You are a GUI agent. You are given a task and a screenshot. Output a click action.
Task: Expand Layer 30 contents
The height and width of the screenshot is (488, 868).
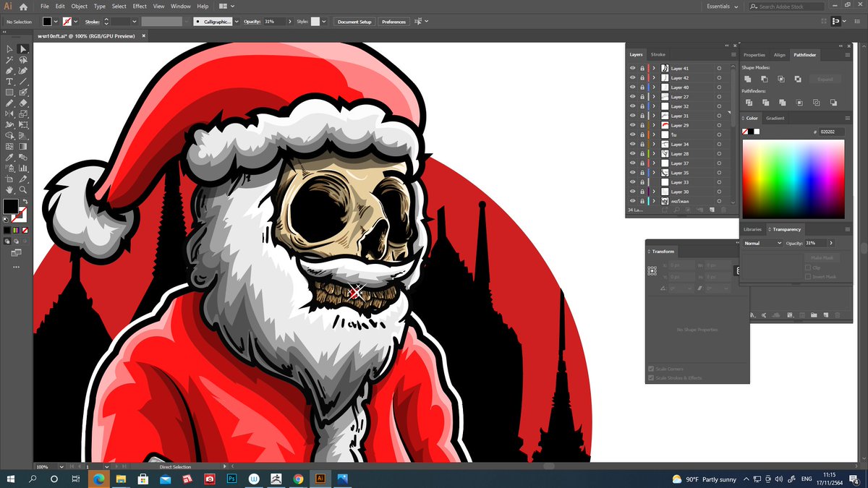(655, 192)
